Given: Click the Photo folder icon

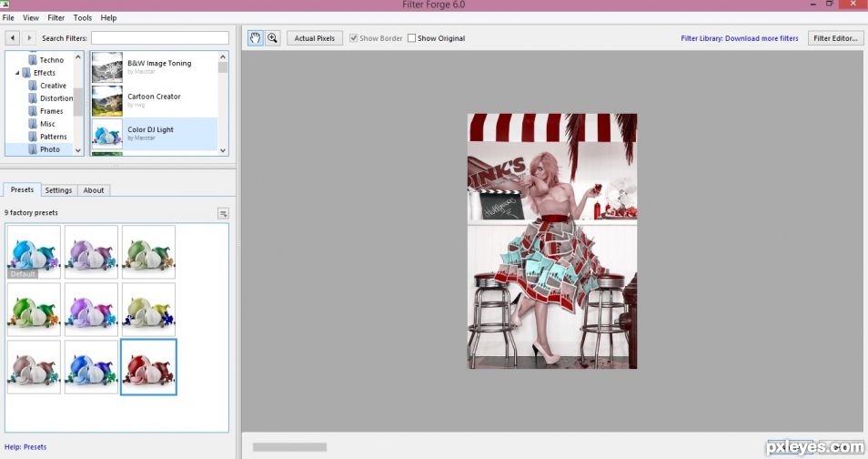Looking at the screenshot, I should (x=33, y=149).
